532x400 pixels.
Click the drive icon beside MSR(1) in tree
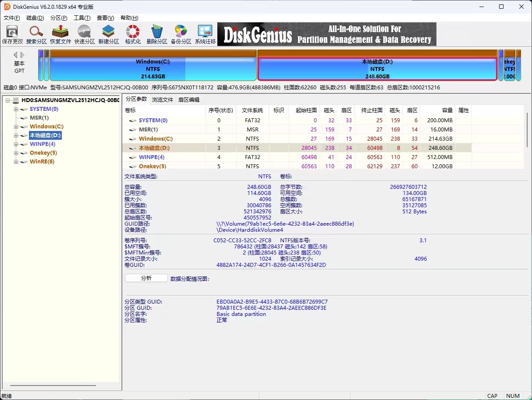24,118
